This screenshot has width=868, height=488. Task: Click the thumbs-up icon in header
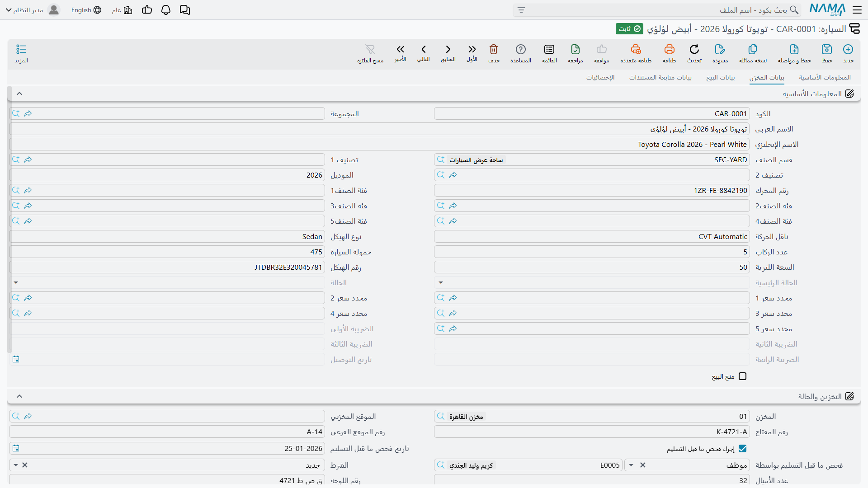[x=147, y=10]
